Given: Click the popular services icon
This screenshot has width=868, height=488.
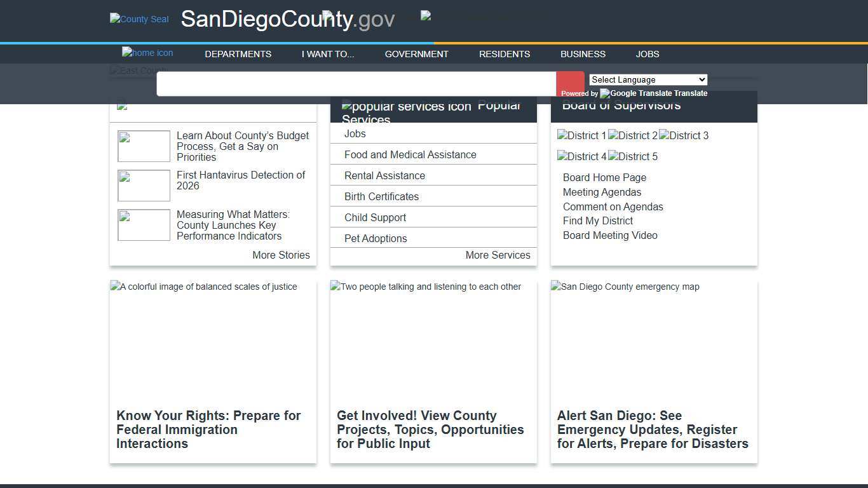Looking at the screenshot, I should click(408, 106).
